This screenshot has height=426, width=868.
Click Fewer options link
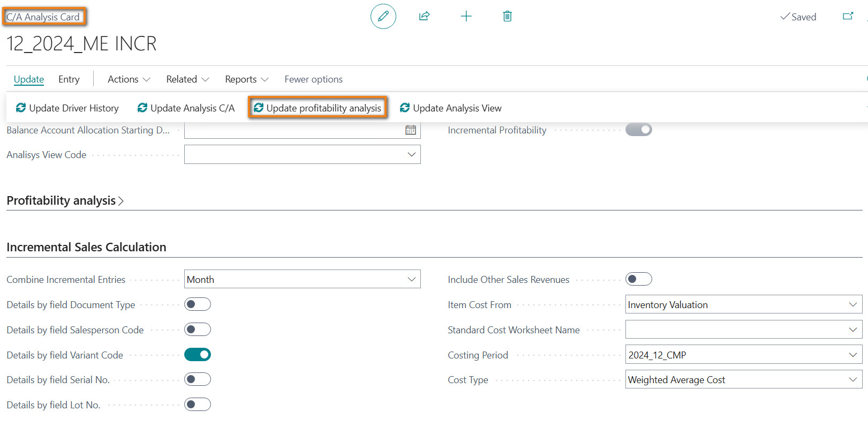(313, 79)
